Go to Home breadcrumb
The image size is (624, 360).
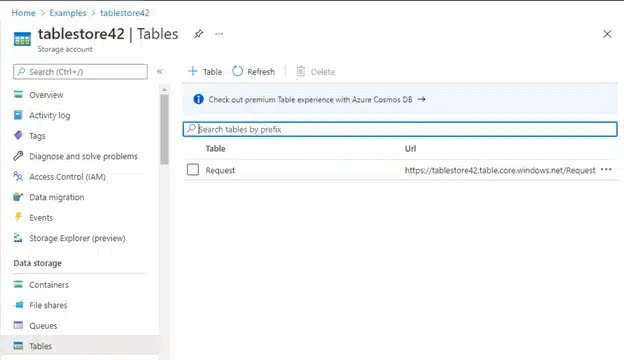point(23,13)
